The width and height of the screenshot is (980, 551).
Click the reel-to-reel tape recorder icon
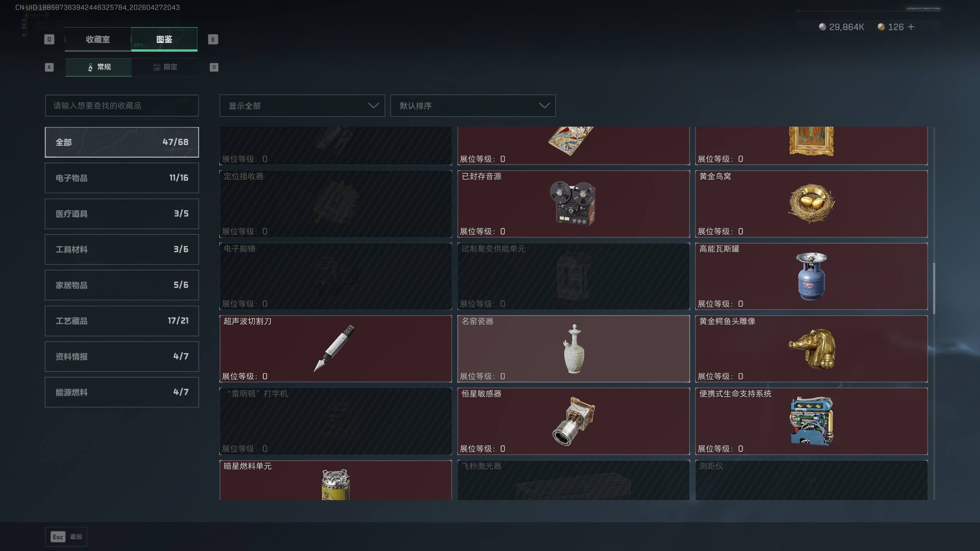[573, 204]
